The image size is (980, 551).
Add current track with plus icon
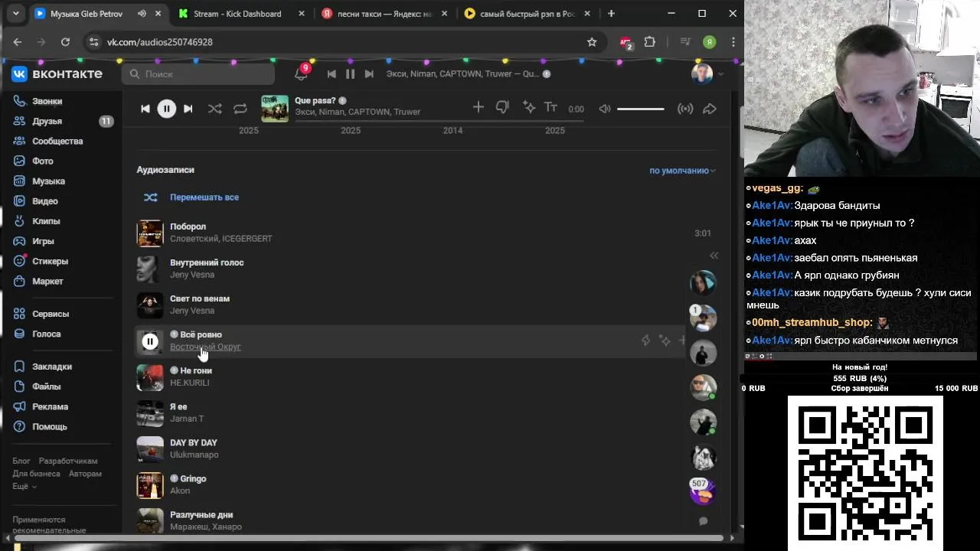point(479,108)
